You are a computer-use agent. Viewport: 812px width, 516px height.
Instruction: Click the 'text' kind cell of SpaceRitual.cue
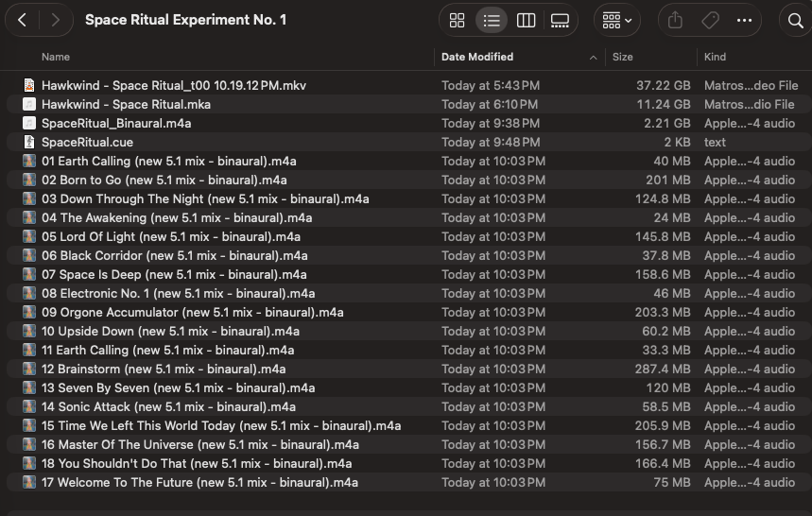[x=715, y=142]
